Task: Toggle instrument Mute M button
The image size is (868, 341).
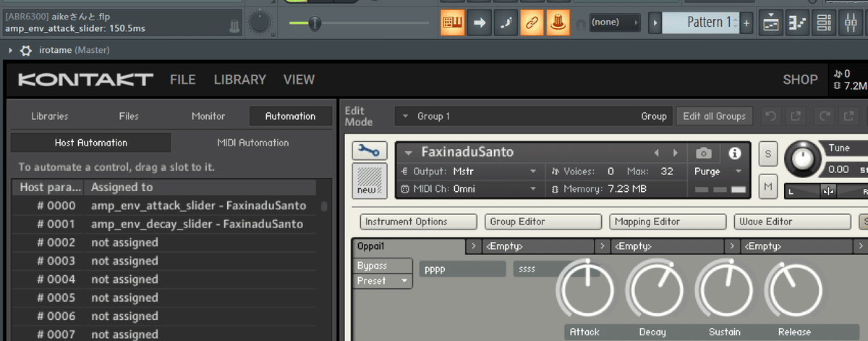Action: pos(767,187)
